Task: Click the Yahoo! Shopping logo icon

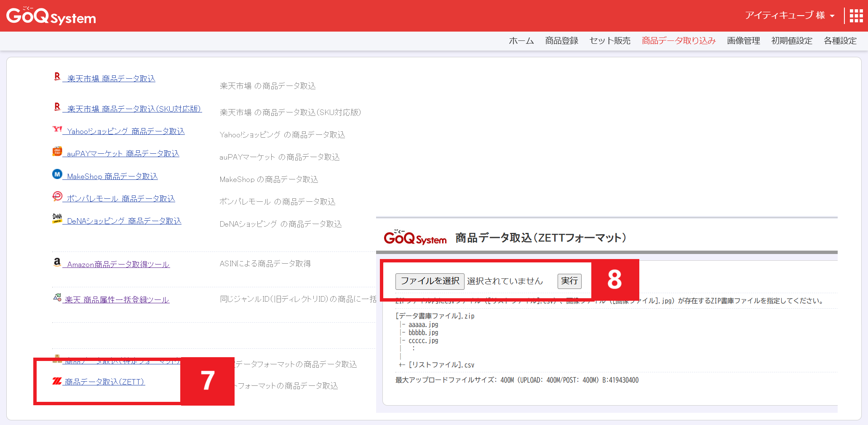Action: point(57,129)
